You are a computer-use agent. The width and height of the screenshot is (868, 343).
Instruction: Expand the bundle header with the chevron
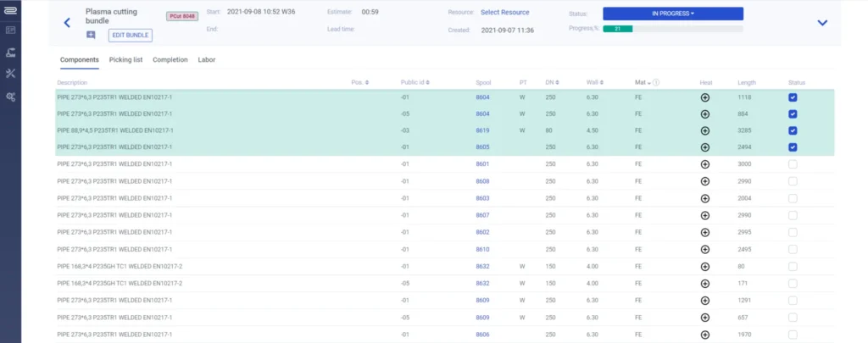pos(822,23)
